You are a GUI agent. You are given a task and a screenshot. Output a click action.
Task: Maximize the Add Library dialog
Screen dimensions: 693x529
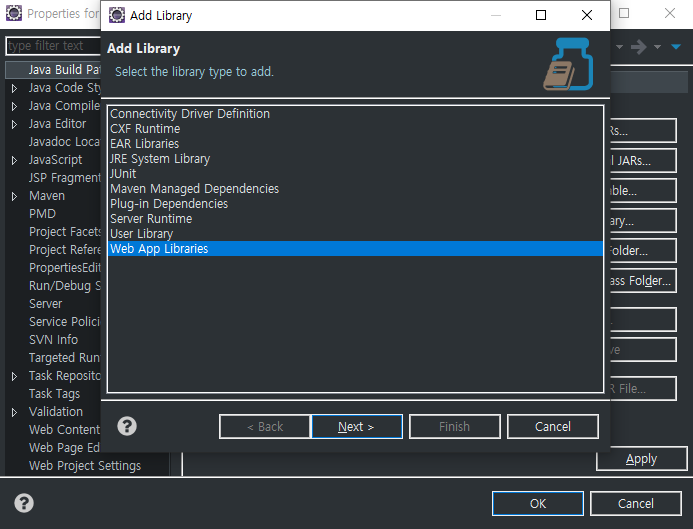(x=541, y=15)
